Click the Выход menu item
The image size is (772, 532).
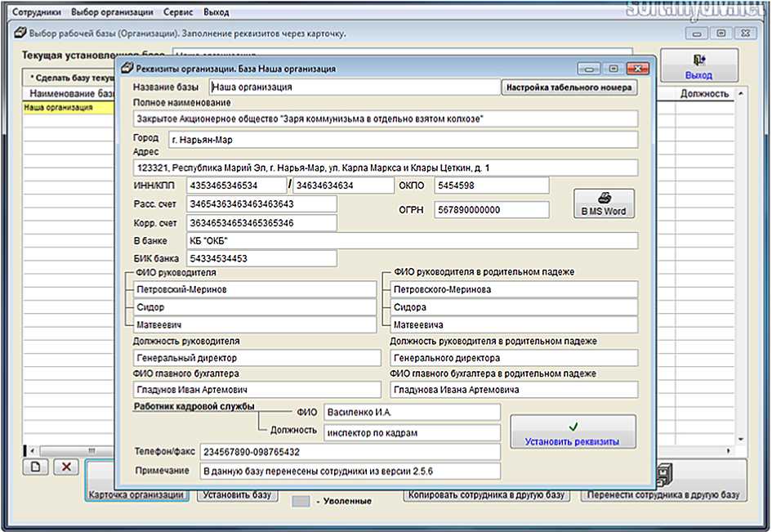[x=216, y=13]
